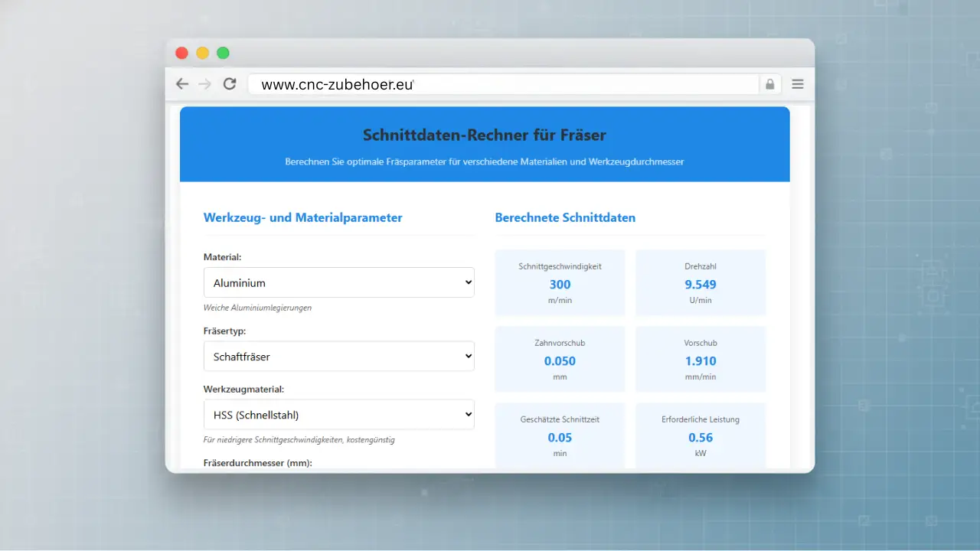Image resolution: width=980 pixels, height=551 pixels.
Task: Click the browser forward arrow
Action: click(204, 84)
